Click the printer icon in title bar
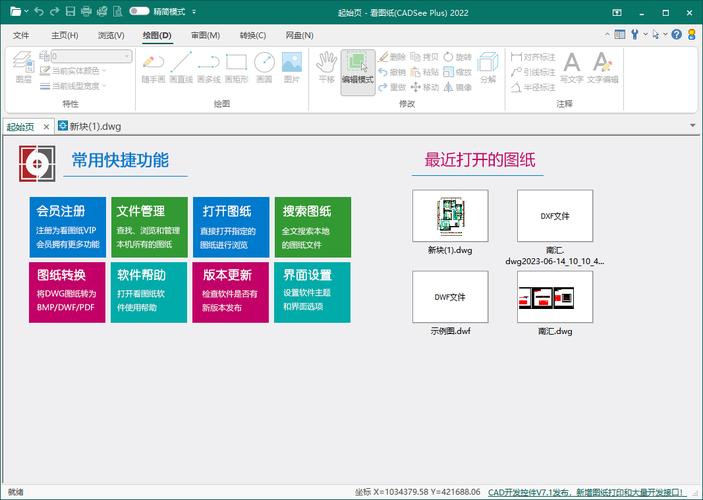The width and height of the screenshot is (703, 500). pyautogui.click(x=86, y=11)
